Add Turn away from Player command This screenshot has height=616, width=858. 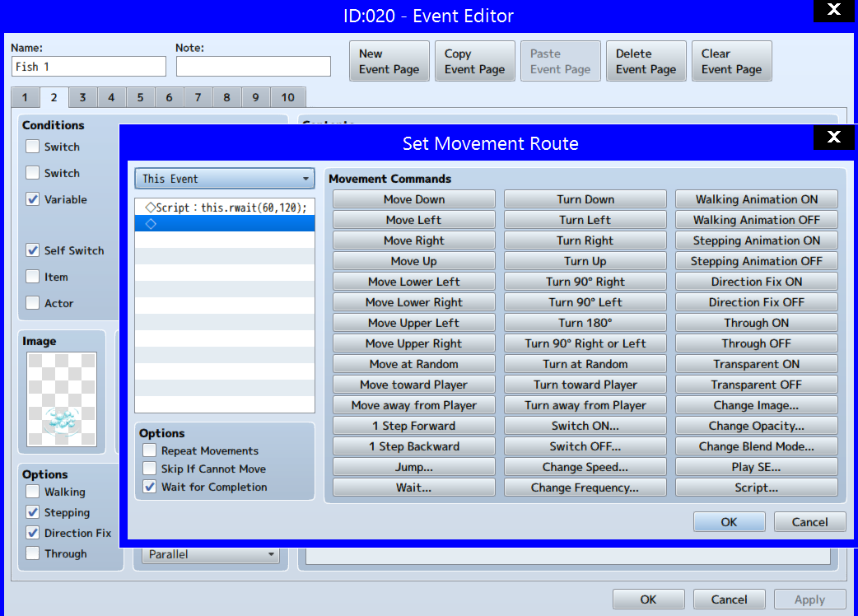coord(585,405)
